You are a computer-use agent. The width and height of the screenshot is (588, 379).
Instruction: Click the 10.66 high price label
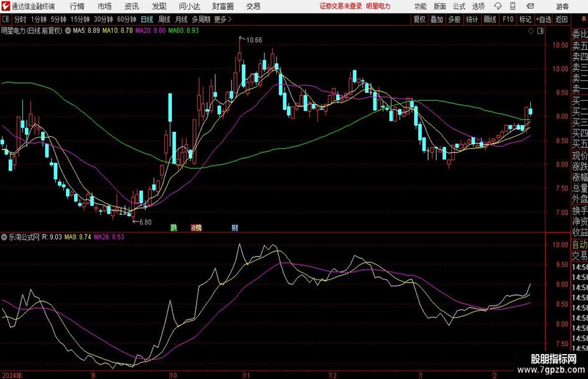point(254,40)
